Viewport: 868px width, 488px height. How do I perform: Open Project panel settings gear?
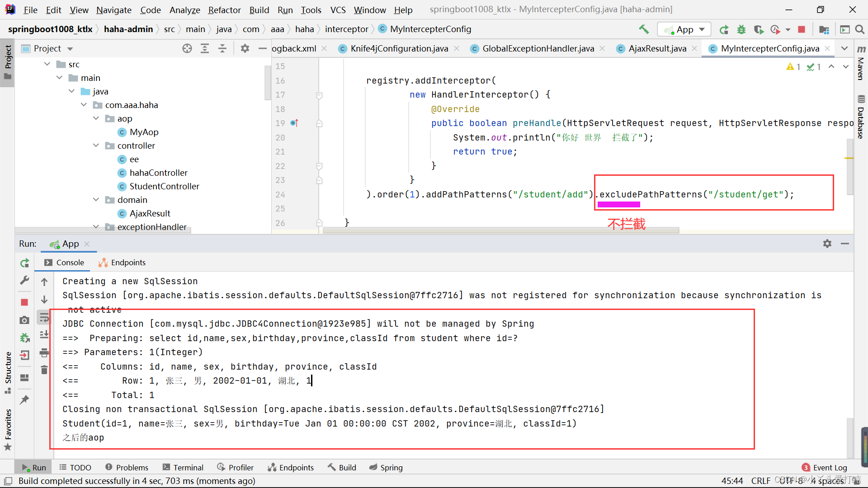pyautogui.click(x=245, y=48)
